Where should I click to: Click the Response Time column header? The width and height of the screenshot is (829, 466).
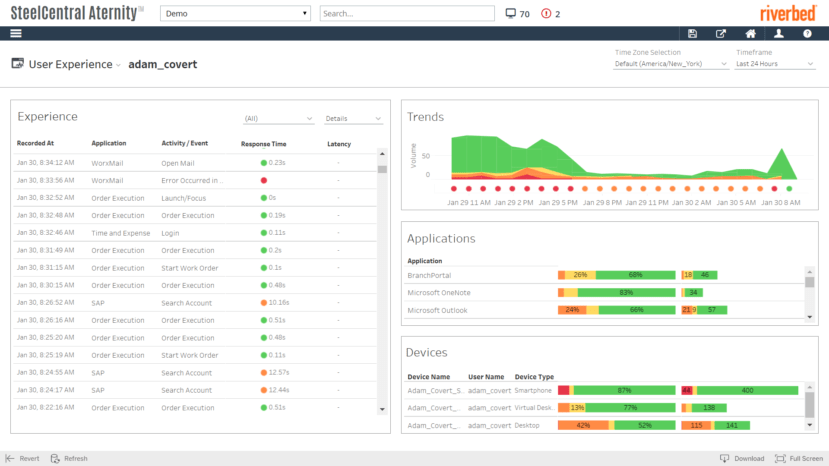tap(263, 144)
